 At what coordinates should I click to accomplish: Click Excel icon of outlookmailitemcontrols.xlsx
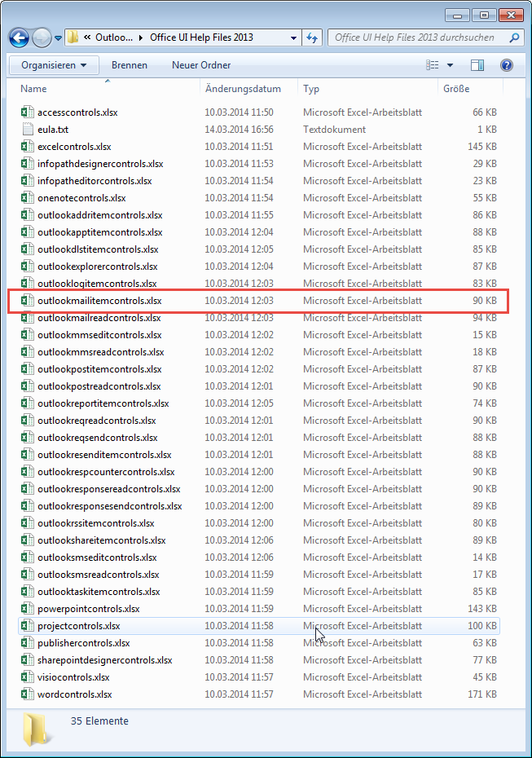28,301
